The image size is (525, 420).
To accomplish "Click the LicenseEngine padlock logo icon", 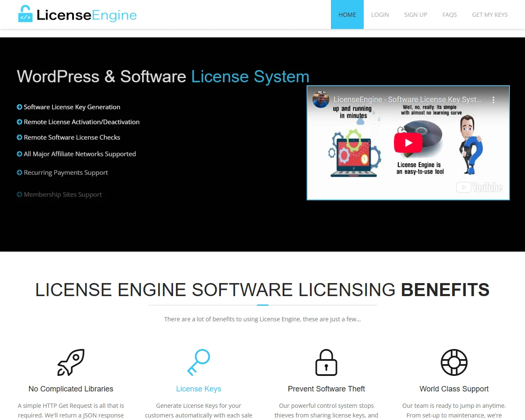I will pyautogui.click(x=25, y=14).
